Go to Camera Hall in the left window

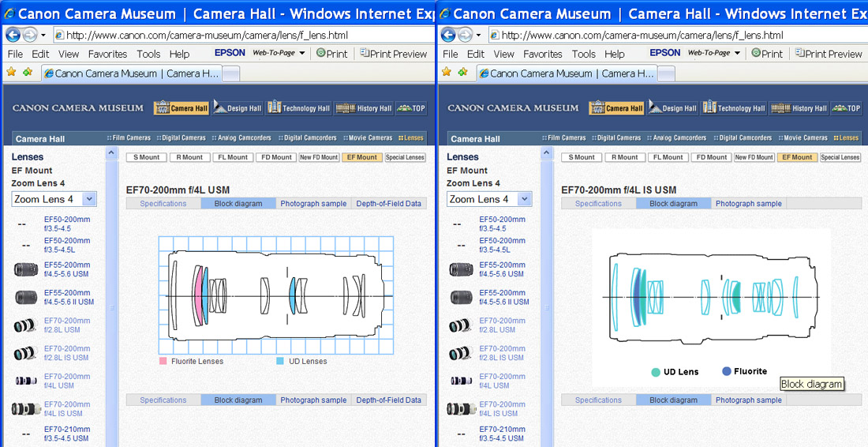[181, 108]
